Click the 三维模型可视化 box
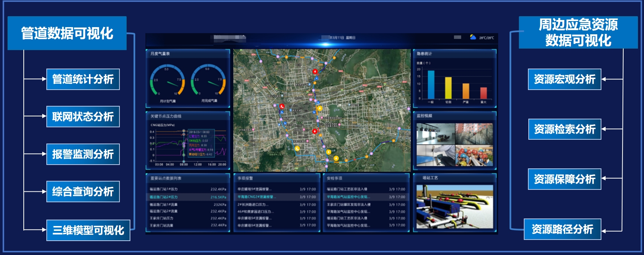 88,230
